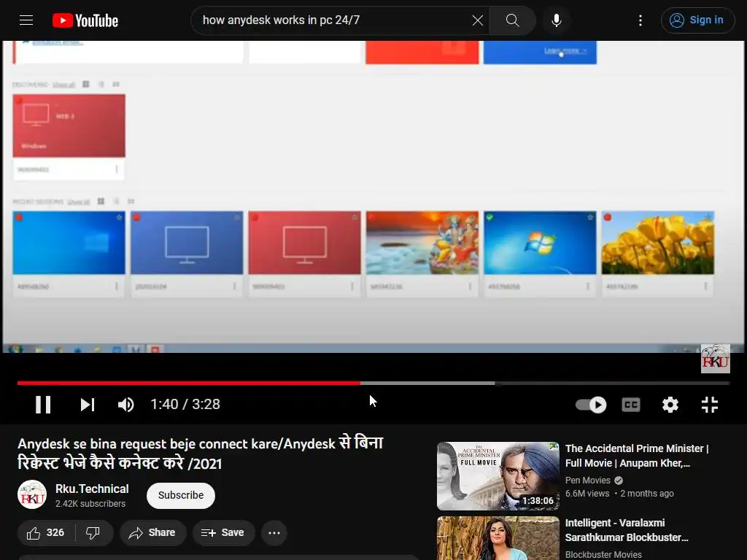The image size is (747, 560).
Task: Open the YouTube hamburger guide menu
Action: (x=26, y=20)
